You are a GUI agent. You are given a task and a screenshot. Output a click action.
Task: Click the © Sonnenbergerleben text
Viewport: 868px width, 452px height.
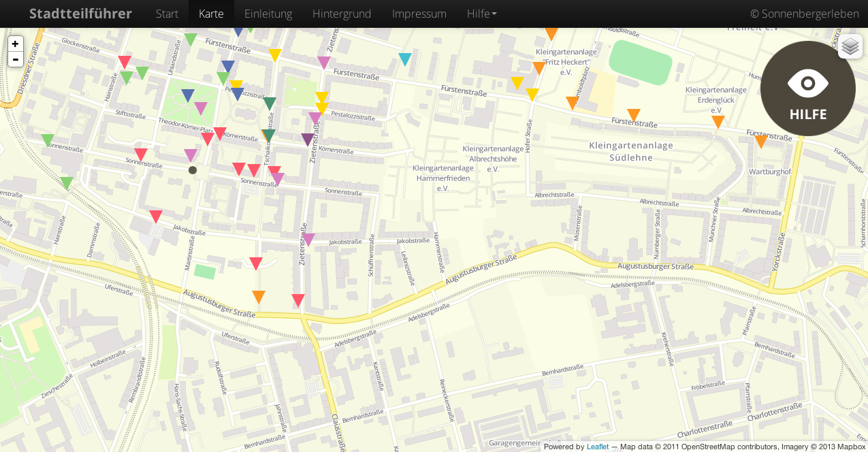804,14
